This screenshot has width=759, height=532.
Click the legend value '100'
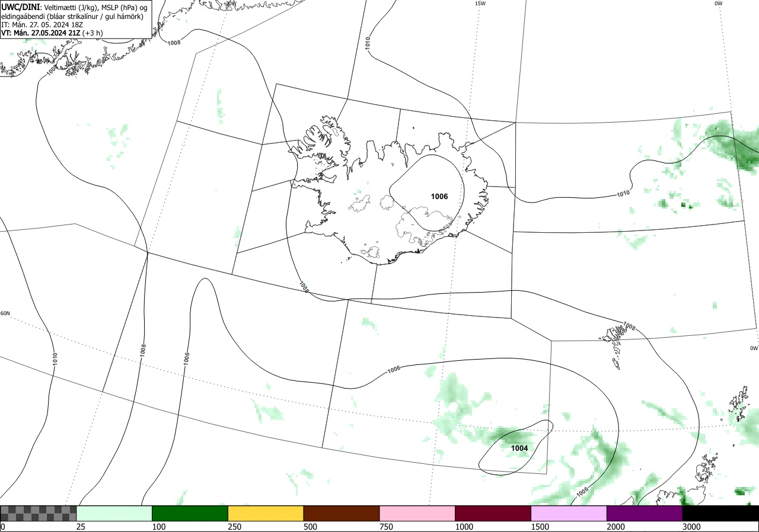point(158,527)
